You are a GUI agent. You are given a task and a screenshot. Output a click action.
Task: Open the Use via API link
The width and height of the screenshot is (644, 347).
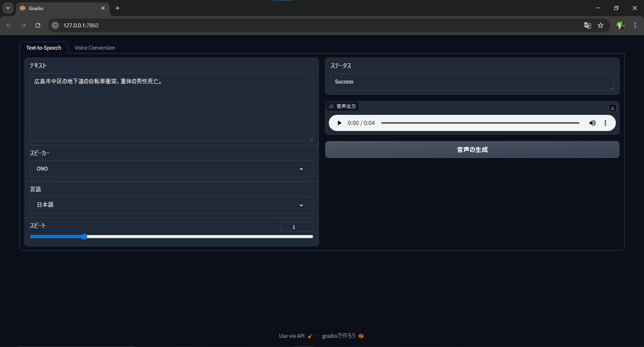[x=296, y=336]
